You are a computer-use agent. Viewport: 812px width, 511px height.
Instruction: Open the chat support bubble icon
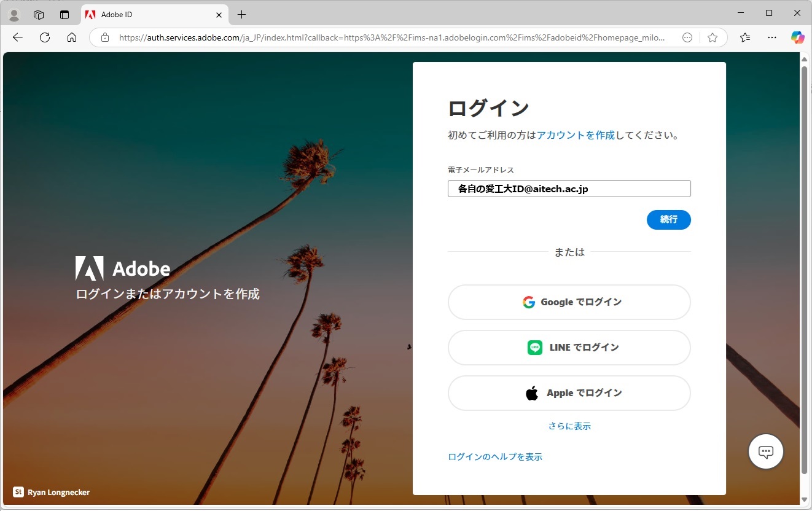tap(765, 452)
